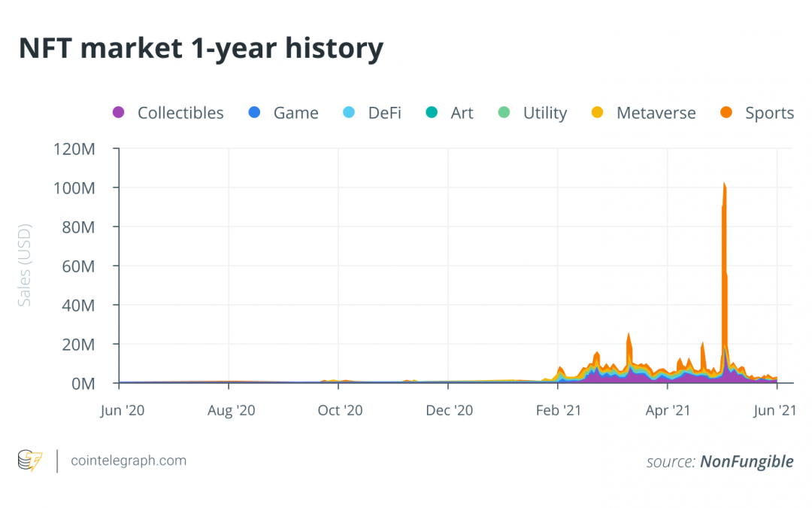Open the cointelegraph.com link
812x508 pixels.
tap(128, 461)
